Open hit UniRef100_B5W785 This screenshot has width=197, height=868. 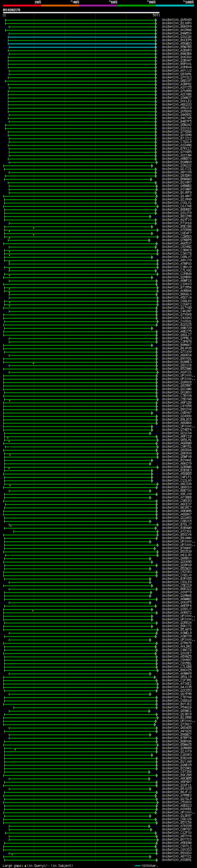pyautogui.click(x=176, y=47)
